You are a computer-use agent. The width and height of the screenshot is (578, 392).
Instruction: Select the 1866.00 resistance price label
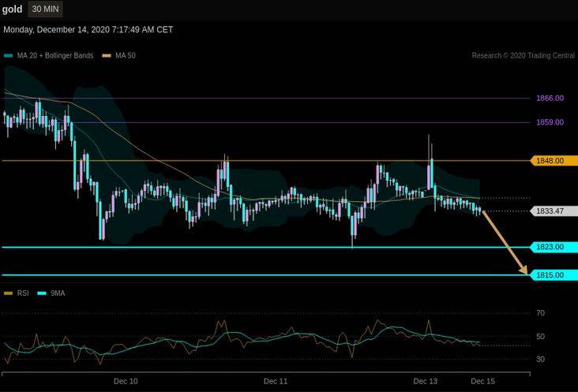[550, 99]
